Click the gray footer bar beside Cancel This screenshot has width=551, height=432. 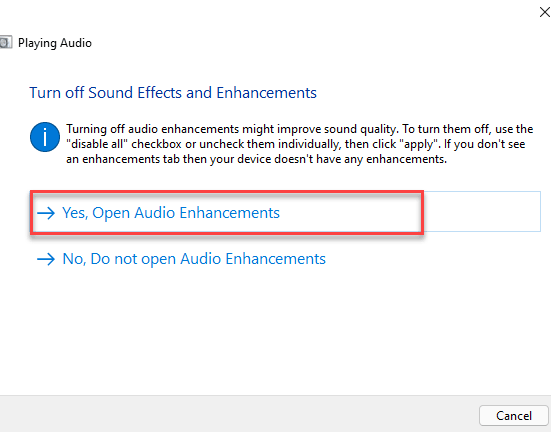point(239,414)
